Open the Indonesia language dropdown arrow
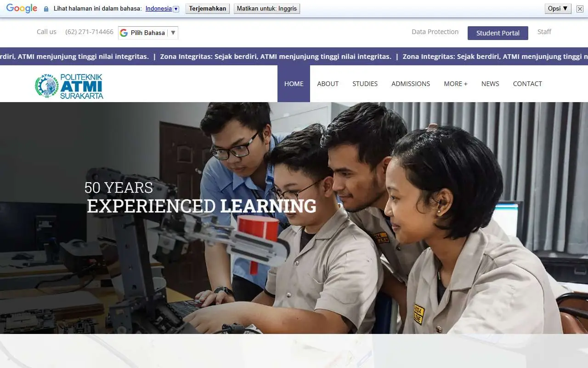 (x=176, y=9)
